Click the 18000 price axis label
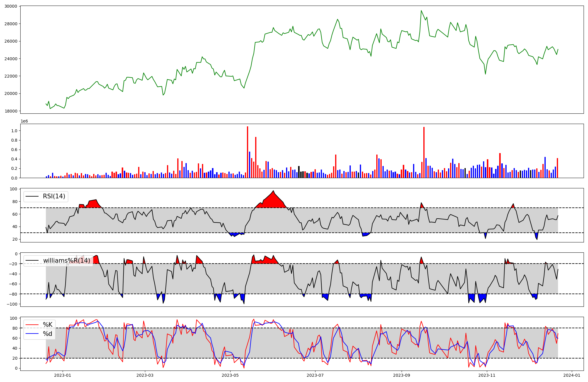The height and width of the screenshot is (382, 588). click(x=11, y=111)
